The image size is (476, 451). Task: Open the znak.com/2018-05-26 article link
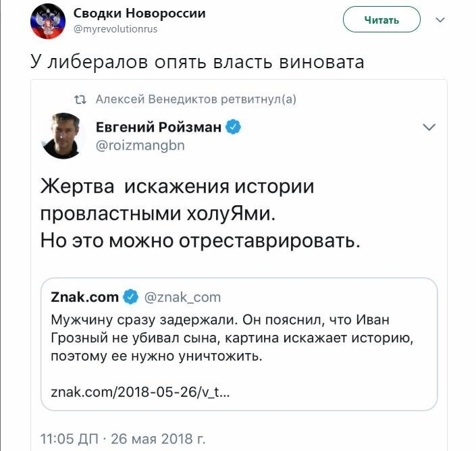click(140, 392)
